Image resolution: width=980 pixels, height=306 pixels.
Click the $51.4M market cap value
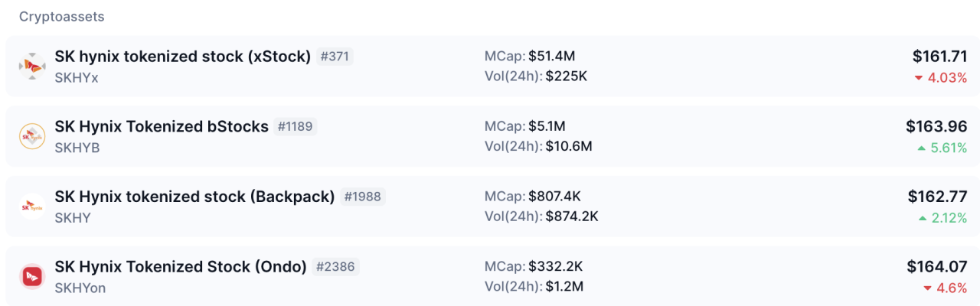[x=554, y=56]
